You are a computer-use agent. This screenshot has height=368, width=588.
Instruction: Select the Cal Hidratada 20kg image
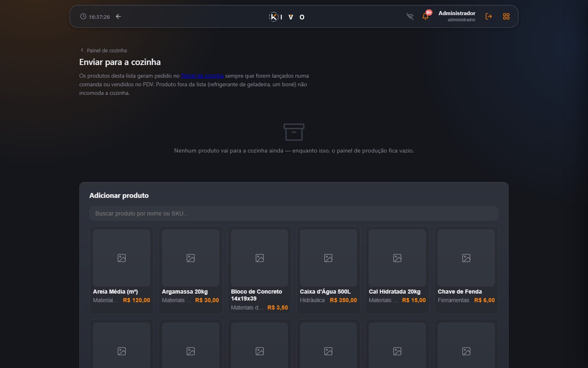397,258
